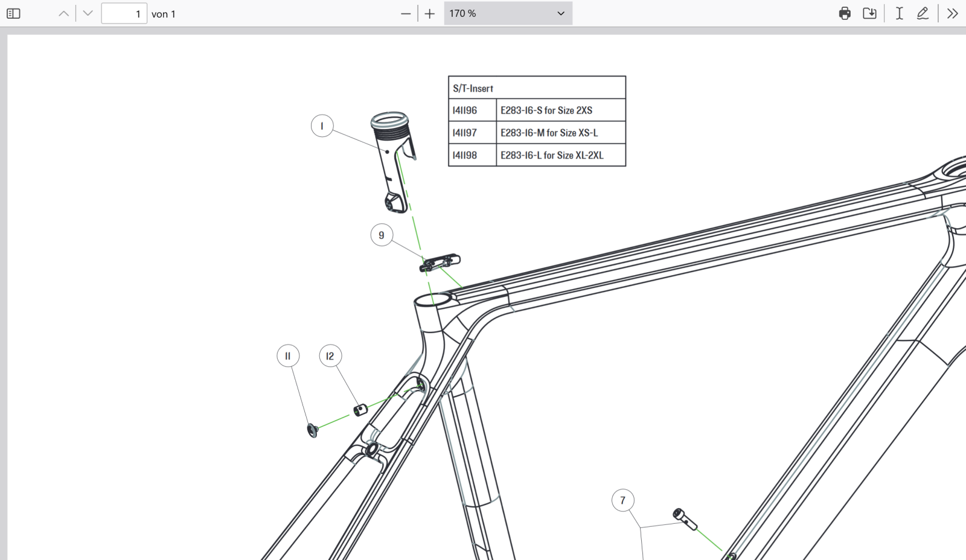Image resolution: width=966 pixels, height=560 pixels.
Task: Go to the previous page arrow
Action: pos(63,13)
